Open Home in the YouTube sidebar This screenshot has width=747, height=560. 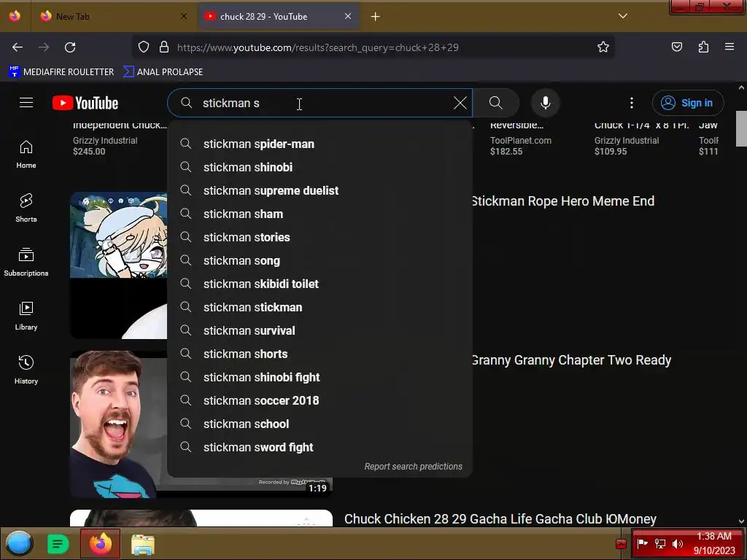[x=26, y=155]
